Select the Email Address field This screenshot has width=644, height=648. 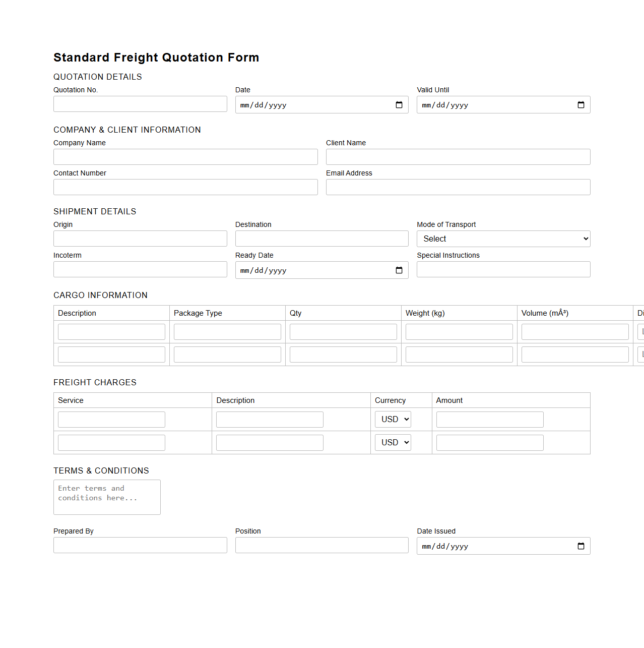pos(458,187)
